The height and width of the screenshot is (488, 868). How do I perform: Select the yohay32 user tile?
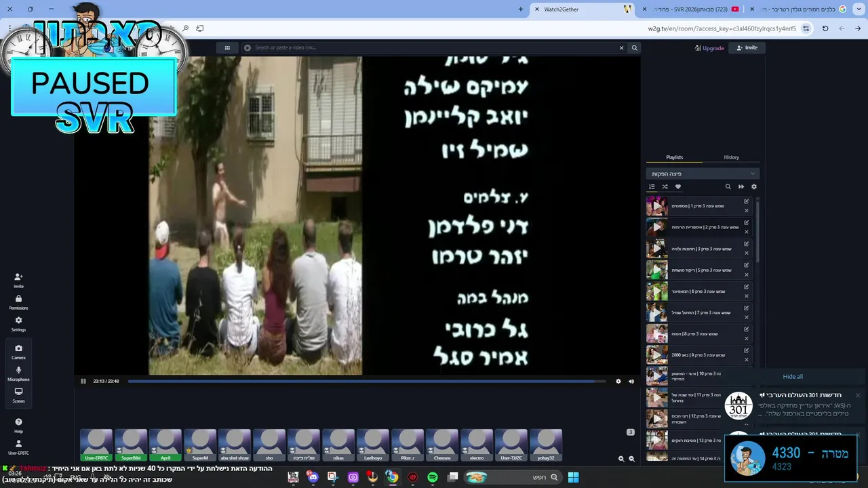[x=546, y=445]
